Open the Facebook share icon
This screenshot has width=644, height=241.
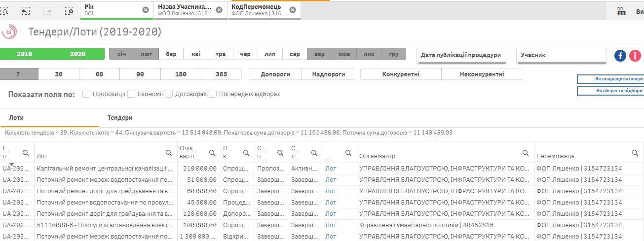620,56
